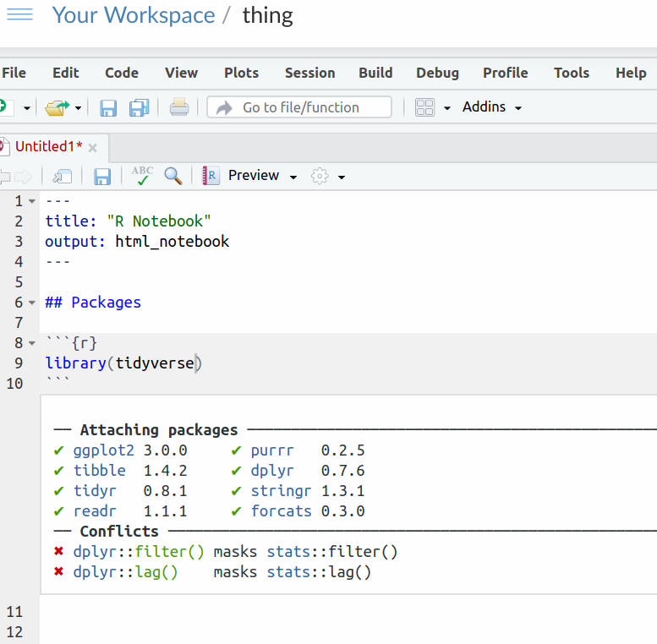
Task: Click the print icon
Action: [x=178, y=107]
